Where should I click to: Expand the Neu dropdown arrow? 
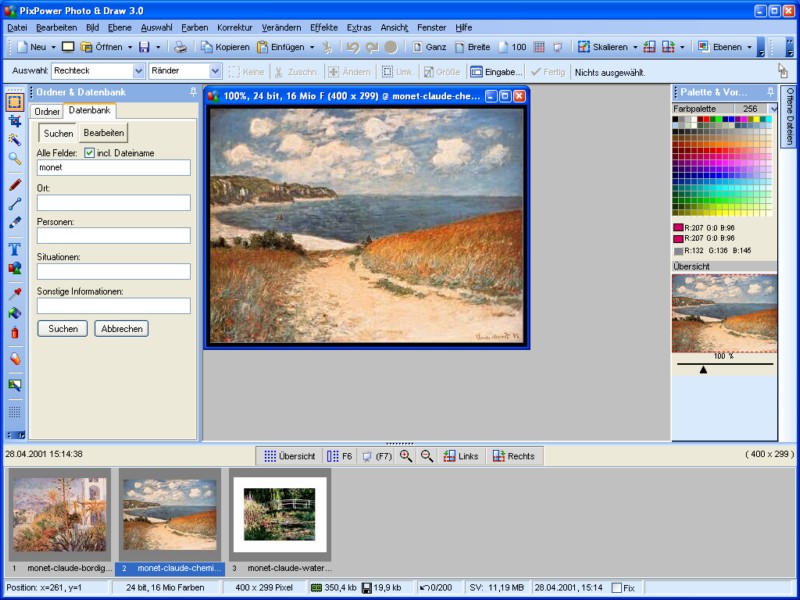pos(53,47)
